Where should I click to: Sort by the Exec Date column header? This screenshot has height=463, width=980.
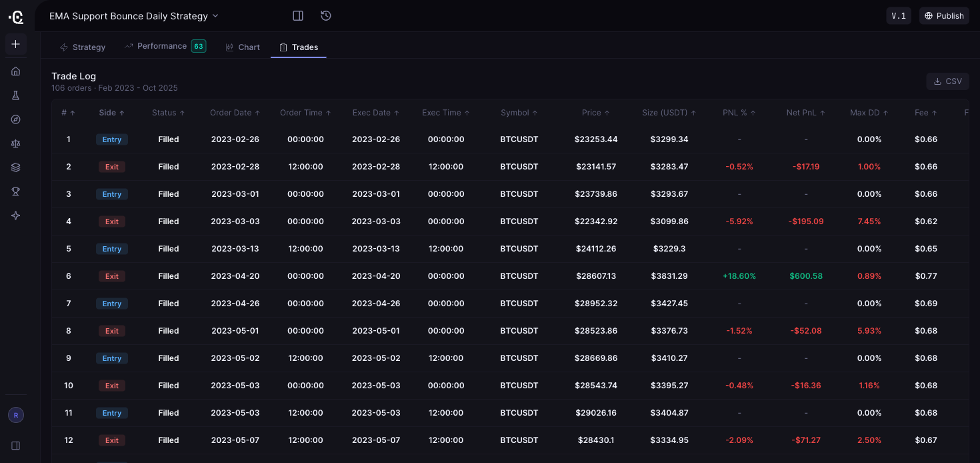(376, 113)
